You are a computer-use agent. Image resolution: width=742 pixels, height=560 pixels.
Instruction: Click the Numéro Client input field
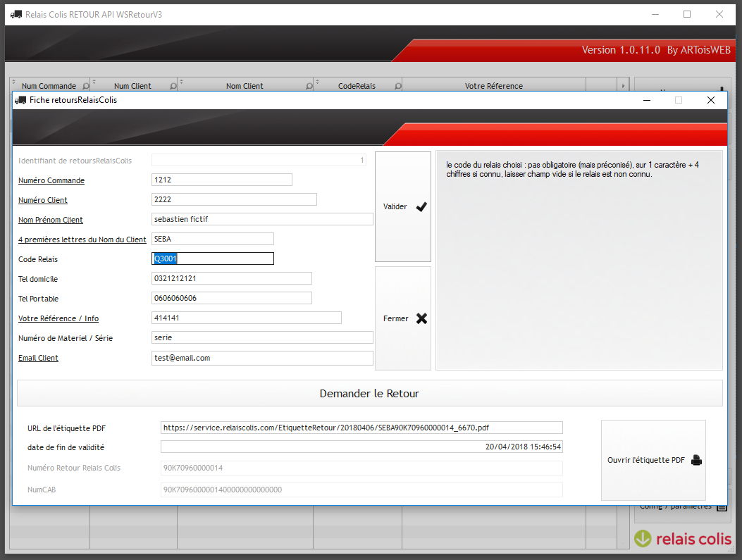pos(234,199)
